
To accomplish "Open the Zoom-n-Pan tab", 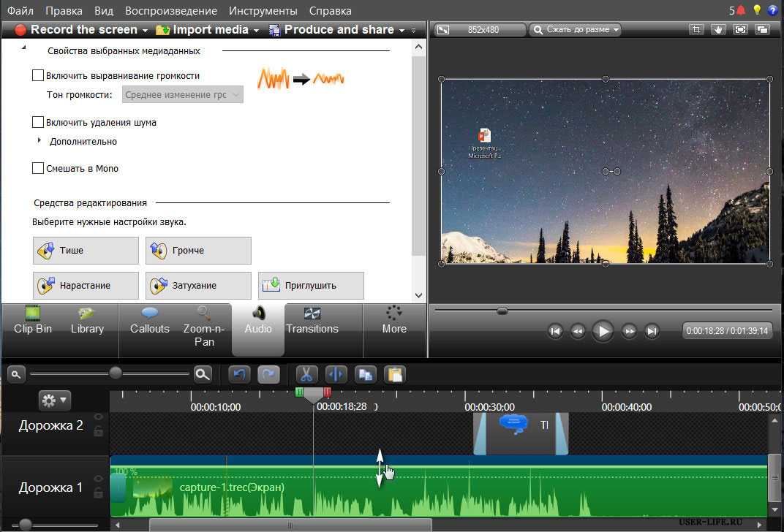I will coord(203,327).
